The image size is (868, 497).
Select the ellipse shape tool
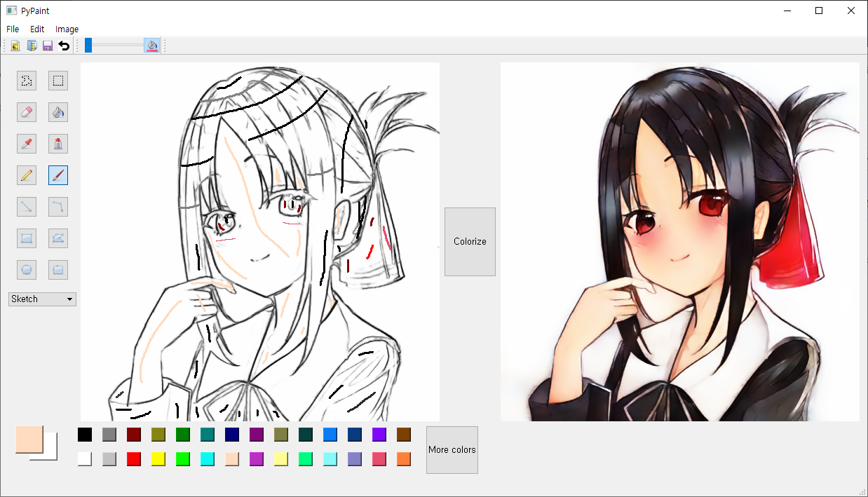[27, 270]
